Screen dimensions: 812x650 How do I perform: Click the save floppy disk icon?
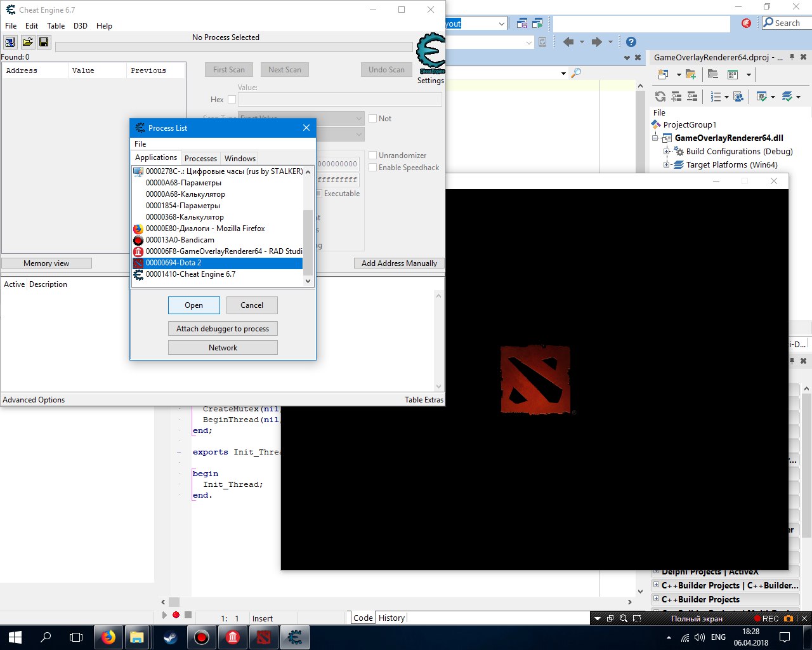44,42
